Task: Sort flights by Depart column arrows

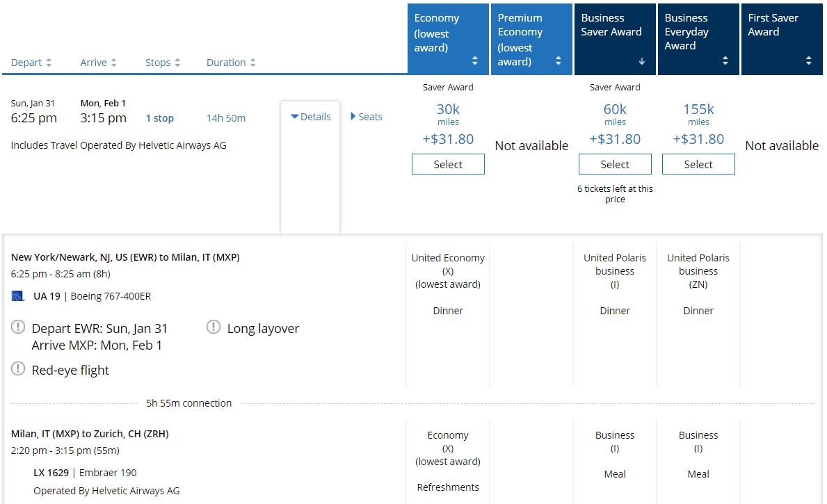Action: 49,63
